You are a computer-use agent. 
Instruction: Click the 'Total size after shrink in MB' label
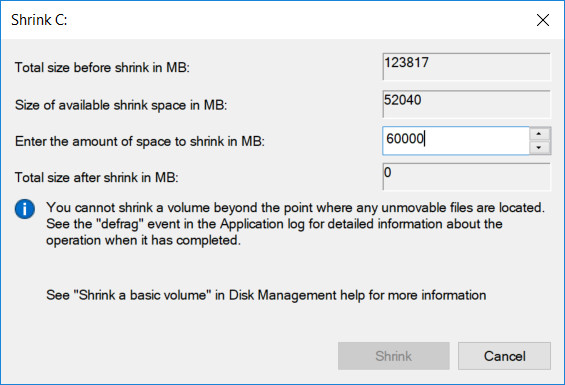click(97, 177)
